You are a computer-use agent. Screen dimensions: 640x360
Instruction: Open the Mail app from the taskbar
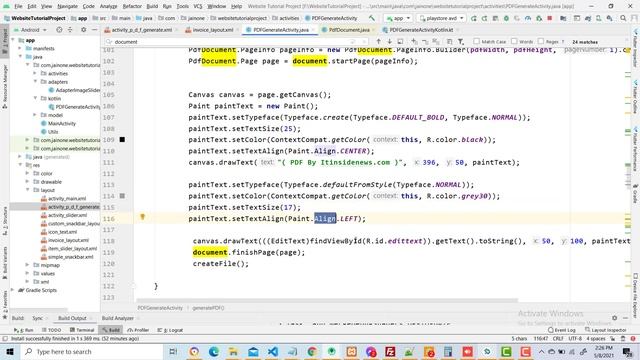[253, 351]
